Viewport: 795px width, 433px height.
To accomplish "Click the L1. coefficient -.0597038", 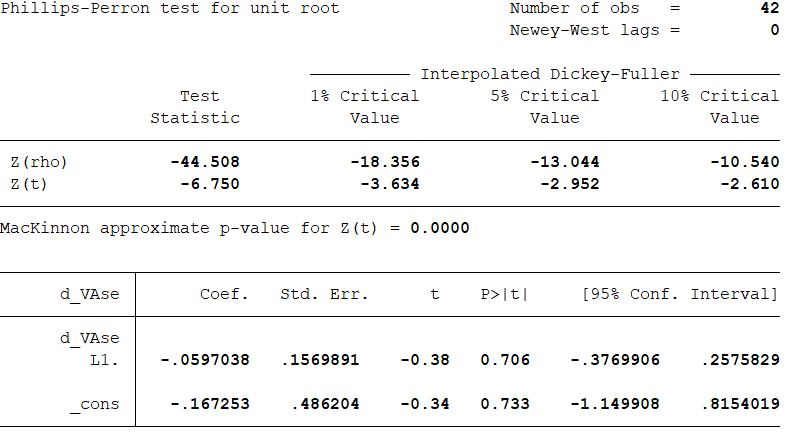I will point(205,360).
